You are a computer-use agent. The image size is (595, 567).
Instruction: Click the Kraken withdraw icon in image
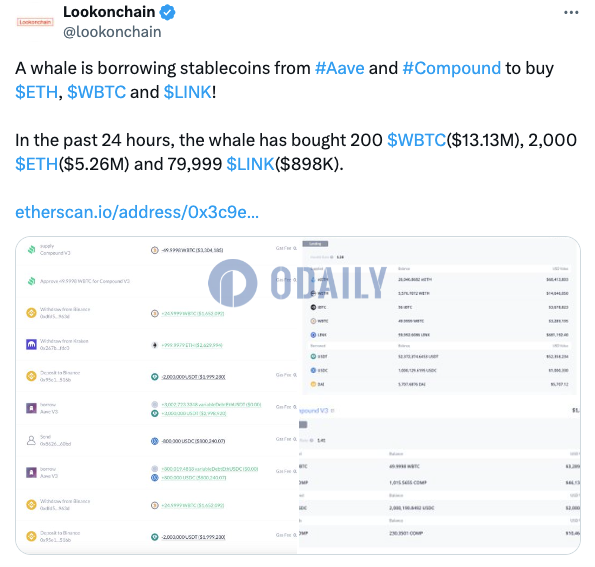(31, 344)
